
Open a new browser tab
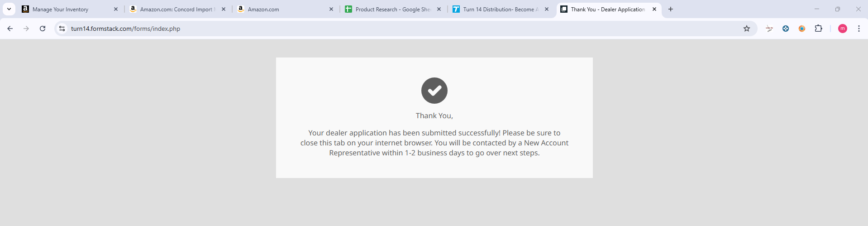(x=671, y=9)
